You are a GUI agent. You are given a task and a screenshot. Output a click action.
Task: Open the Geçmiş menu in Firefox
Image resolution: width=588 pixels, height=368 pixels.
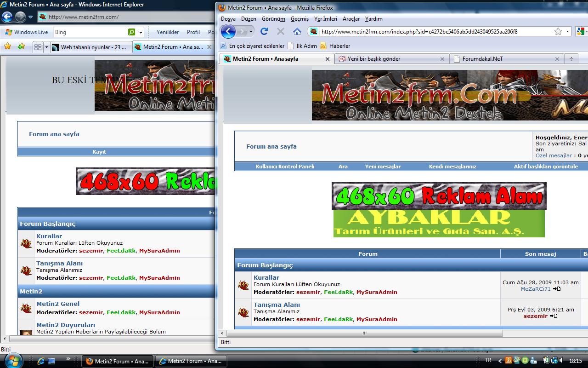pos(300,19)
